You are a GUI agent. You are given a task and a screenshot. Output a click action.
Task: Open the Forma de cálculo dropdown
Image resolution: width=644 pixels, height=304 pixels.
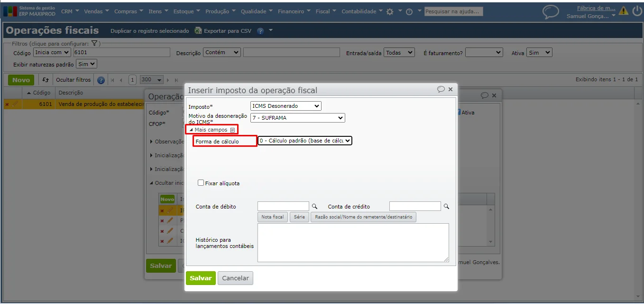(x=305, y=141)
